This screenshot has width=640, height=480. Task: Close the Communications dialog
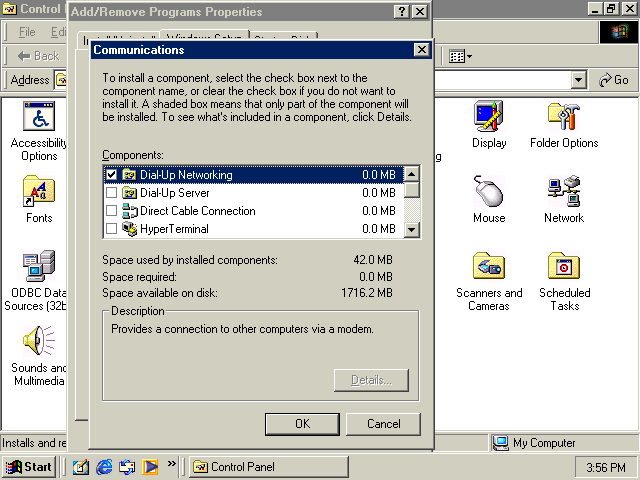(x=421, y=50)
